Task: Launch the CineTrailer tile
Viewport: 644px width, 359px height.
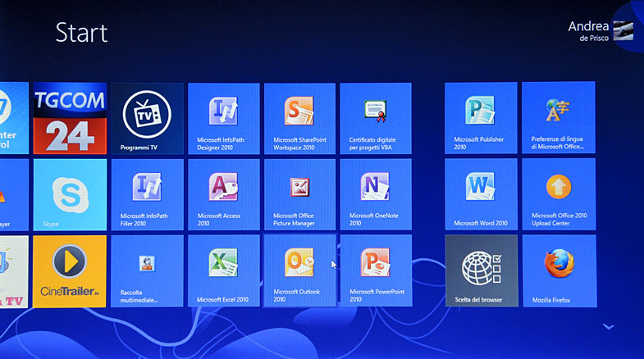Action: 70,271
